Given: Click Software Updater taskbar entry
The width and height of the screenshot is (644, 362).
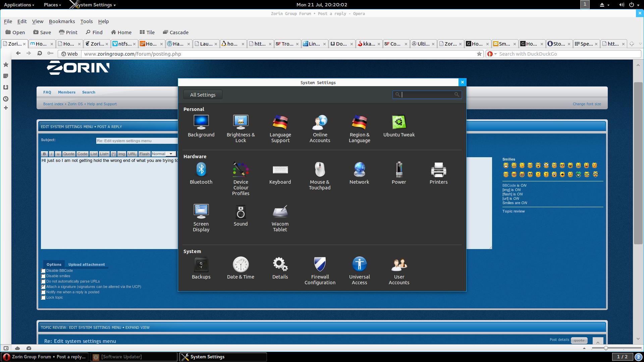Looking at the screenshot, I should tap(134, 357).
